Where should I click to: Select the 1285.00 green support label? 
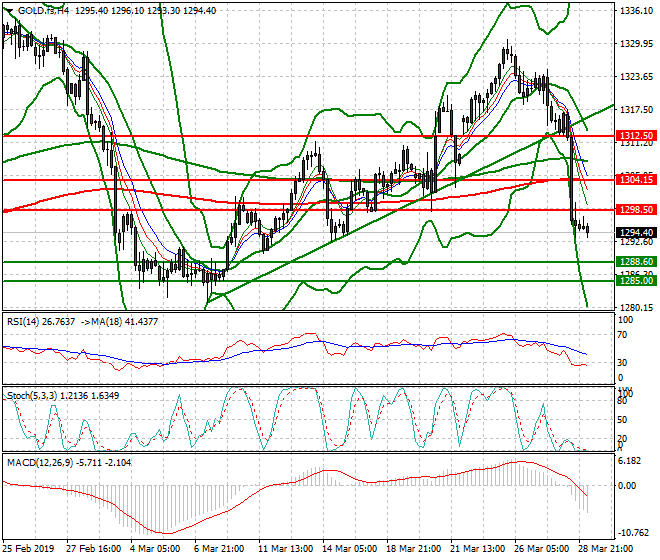click(636, 280)
